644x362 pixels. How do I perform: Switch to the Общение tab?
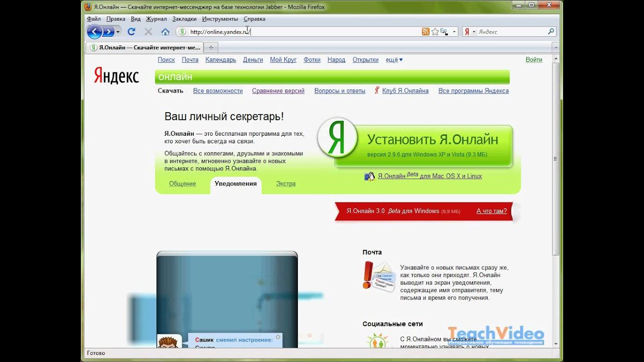tap(182, 184)
